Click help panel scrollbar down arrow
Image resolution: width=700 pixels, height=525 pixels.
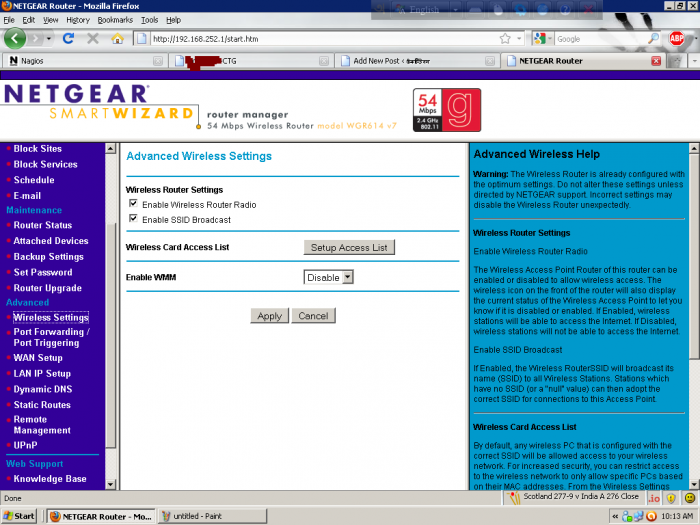[694, 484]
